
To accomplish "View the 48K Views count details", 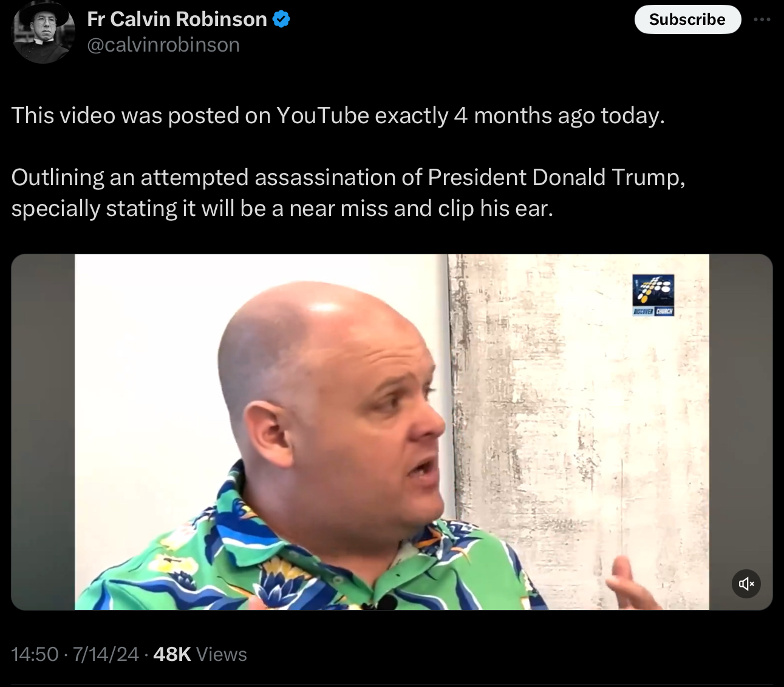I will point(200,654).
